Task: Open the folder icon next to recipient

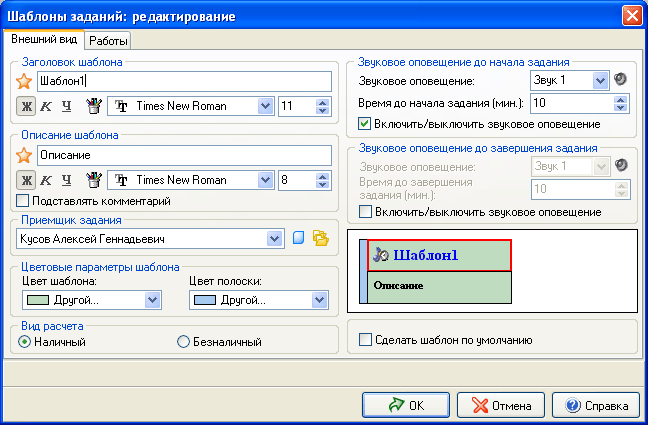Action: 320,238
